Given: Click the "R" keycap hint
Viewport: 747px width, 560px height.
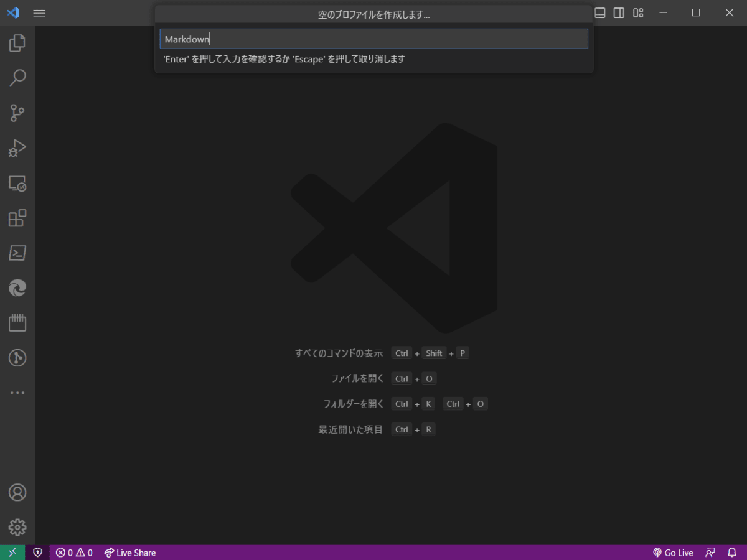Looking at the screenshot, I should tap(428, 429).
